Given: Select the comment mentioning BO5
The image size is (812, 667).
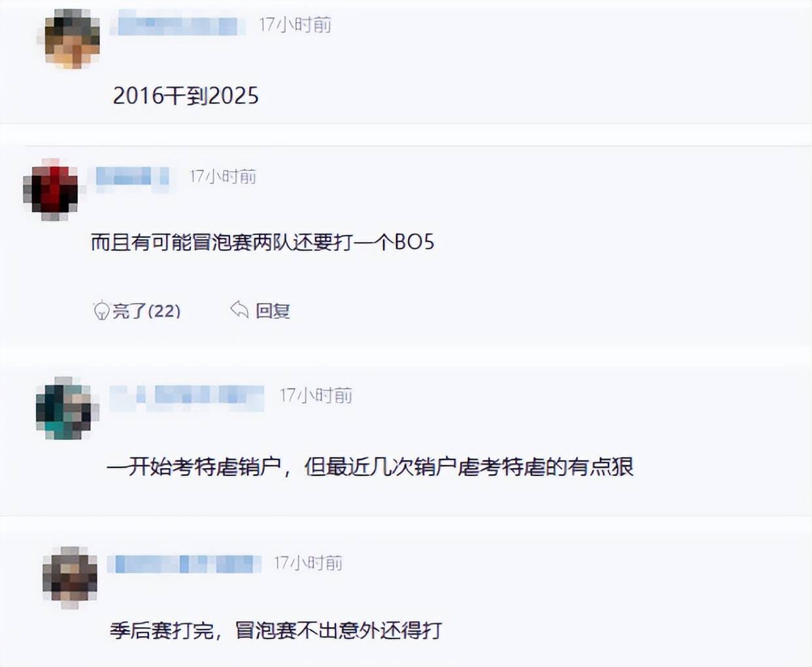Looking at the screenshot, I should click(x=262, y=243).
